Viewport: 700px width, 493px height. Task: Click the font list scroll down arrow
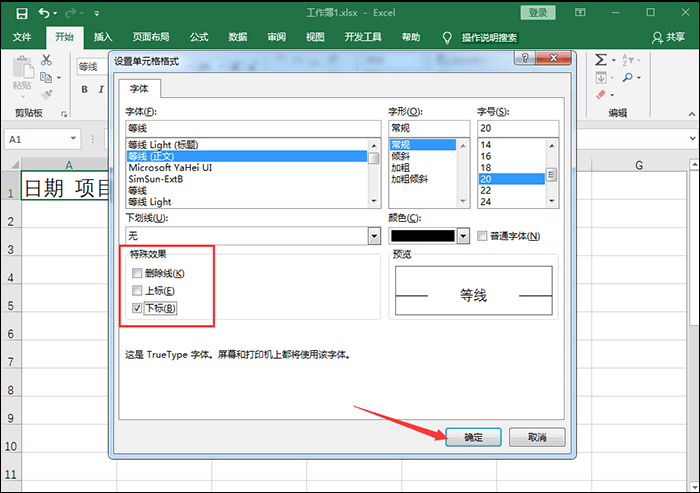pos(374,201)
